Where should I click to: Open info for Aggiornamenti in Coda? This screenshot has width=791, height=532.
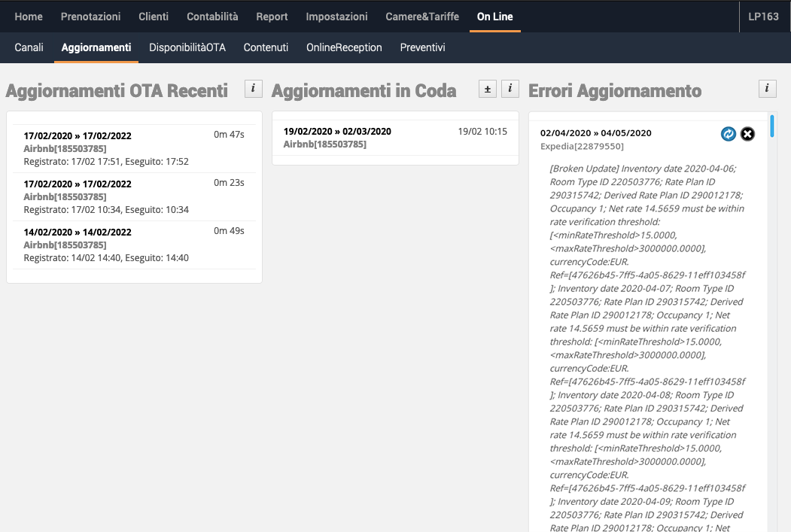510,89
